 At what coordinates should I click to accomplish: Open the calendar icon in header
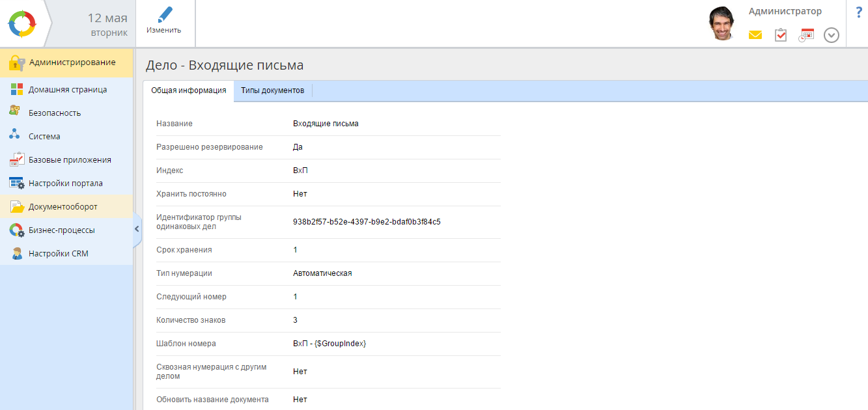coord(806,35)
